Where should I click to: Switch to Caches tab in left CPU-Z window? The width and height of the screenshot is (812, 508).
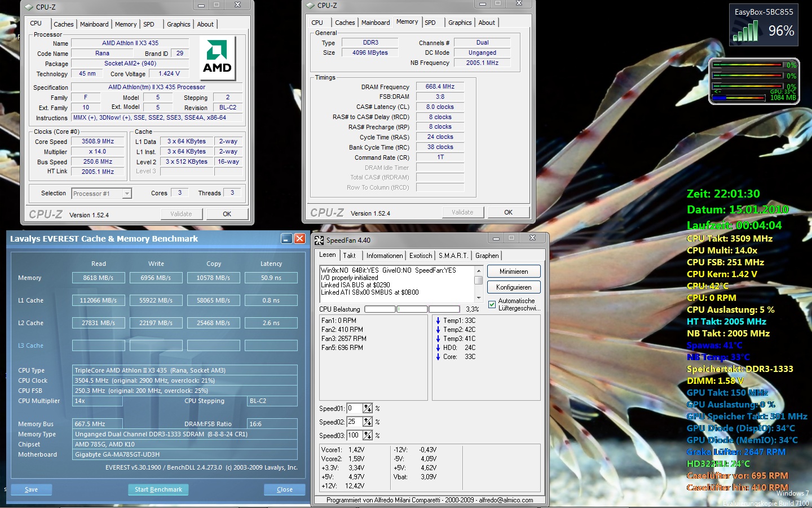click(x=64, y=24)
